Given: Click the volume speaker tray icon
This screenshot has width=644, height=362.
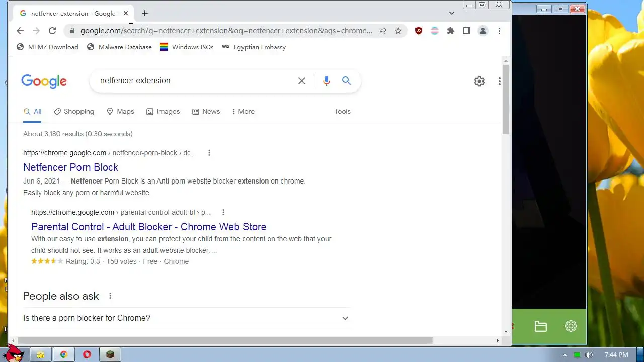Looking at the screenshot, I should 589,355.
